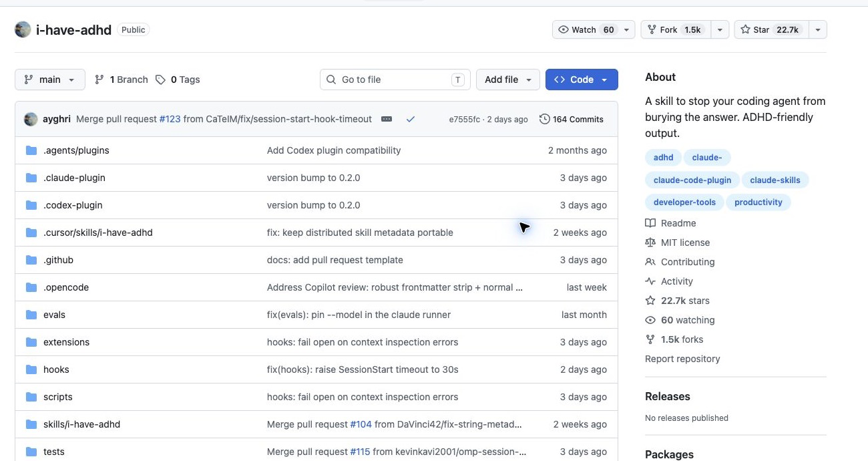
Task: Focus the Go to file search field
Action: pyautogui.click(x=395, y=80)
